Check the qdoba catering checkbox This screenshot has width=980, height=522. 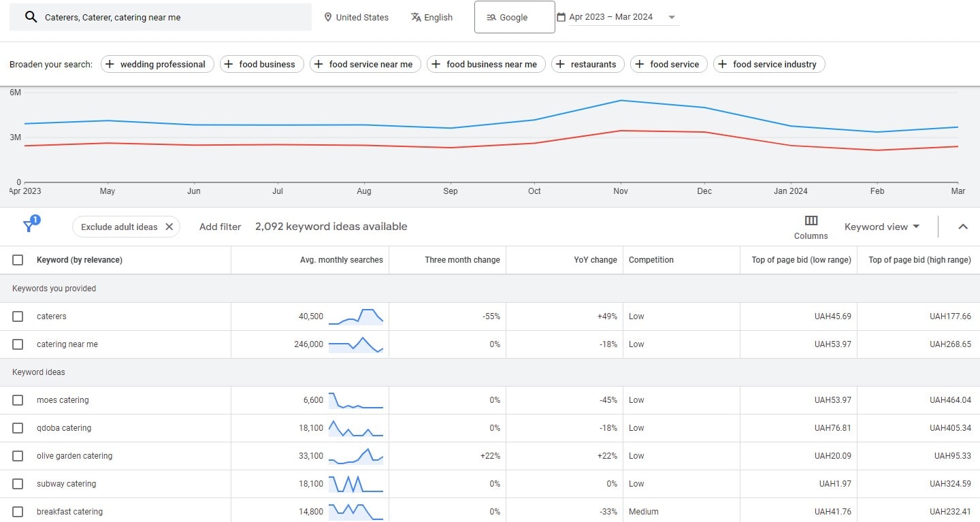18,428
